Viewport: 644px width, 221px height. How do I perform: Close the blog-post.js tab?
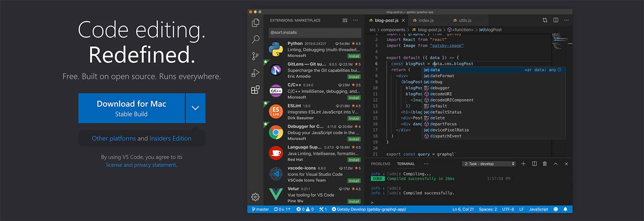pyautogui.click(x=403, y=21)
